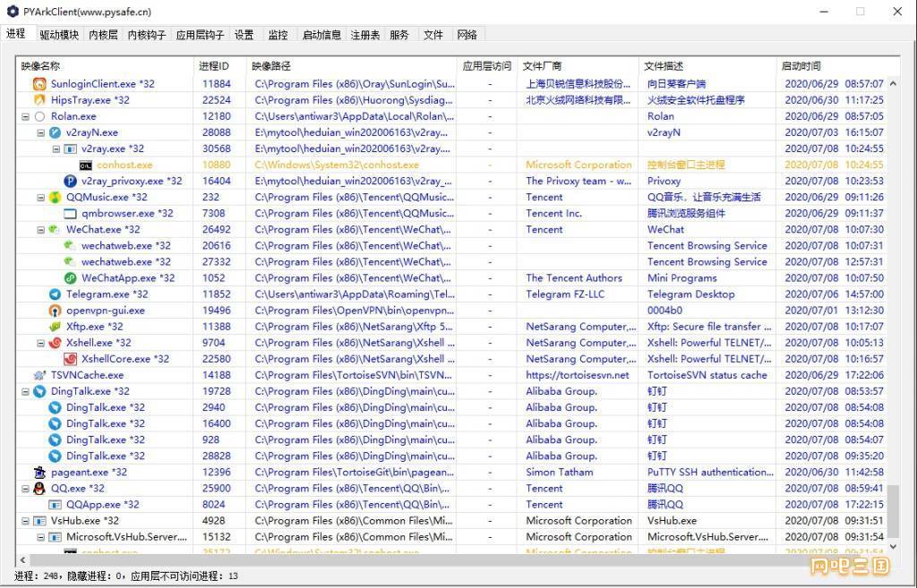Collapse the QQ.exe tree node

point(25,489)
